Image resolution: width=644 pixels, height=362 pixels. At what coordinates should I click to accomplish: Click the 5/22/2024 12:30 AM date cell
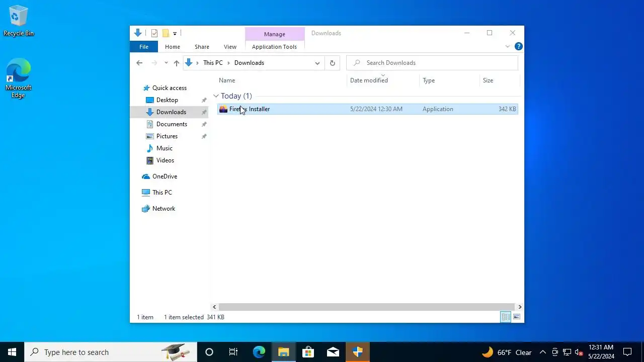click(x=376, y=109)
